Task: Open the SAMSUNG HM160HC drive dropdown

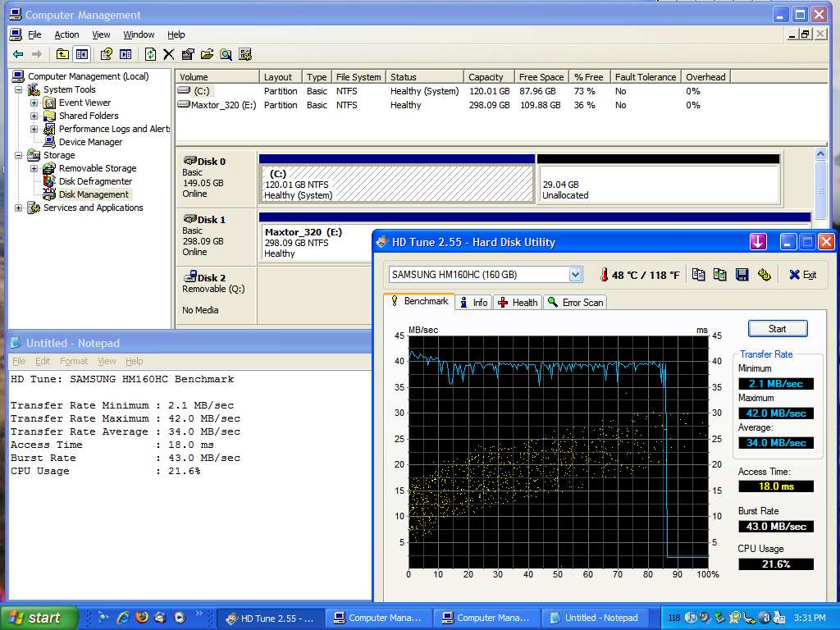Action: coord(575,275)
